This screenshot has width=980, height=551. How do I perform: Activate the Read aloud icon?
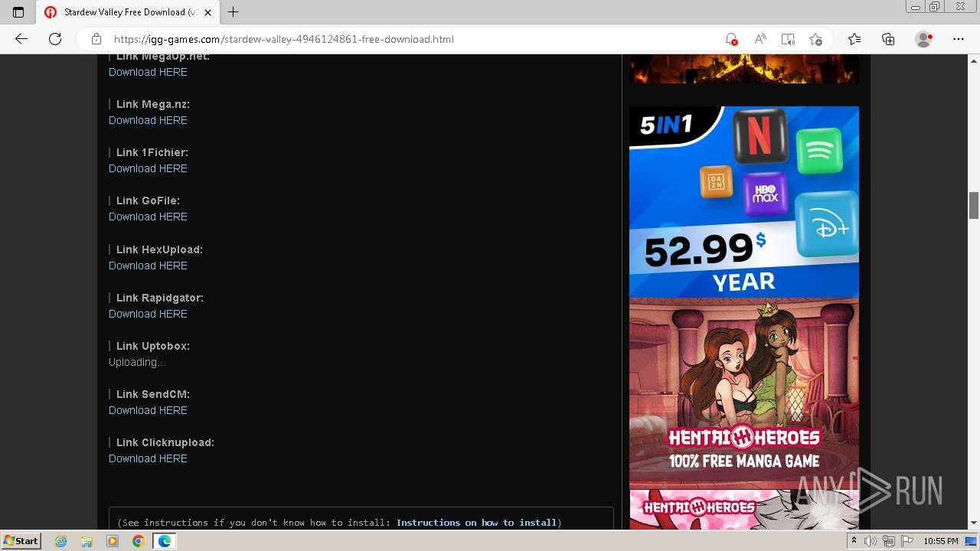click(760, 39)
